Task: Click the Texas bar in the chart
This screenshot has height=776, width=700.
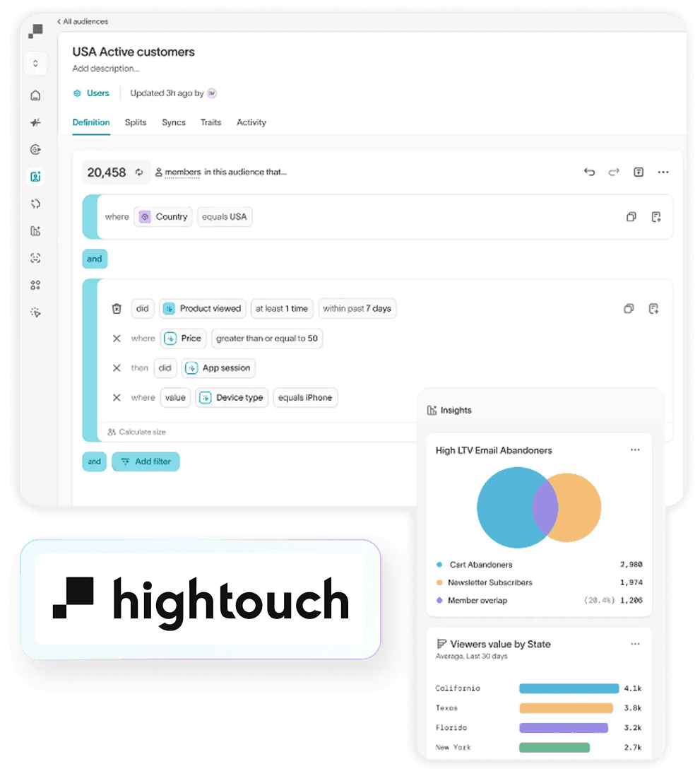Action: pyautogui.click(x=566, y=708)
